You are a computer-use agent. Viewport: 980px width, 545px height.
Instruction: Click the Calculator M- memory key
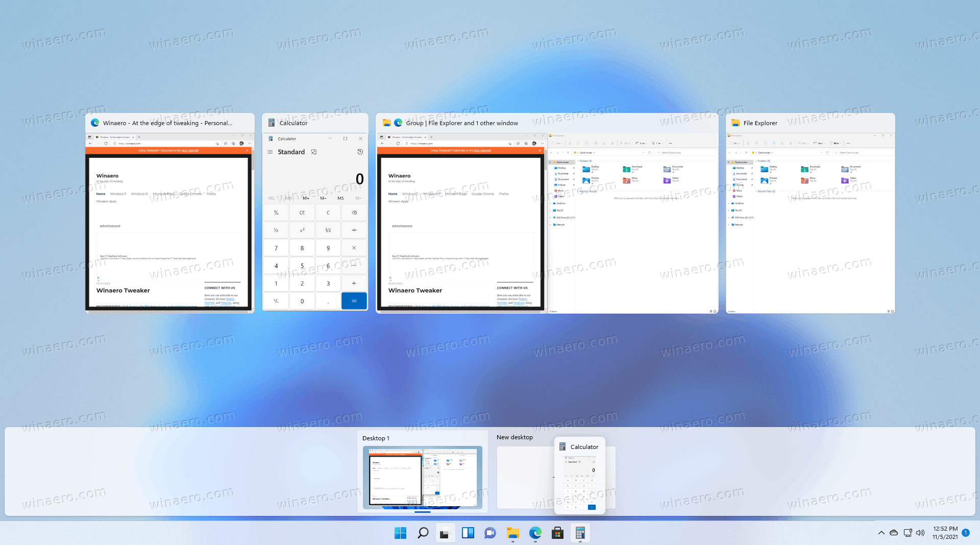click(x=323, y=198)
